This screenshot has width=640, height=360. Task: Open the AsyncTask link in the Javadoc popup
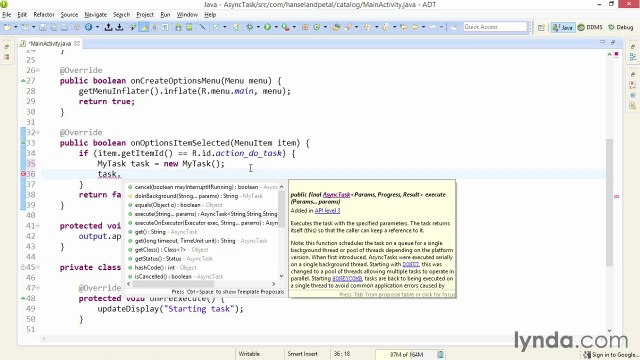(336, 195)
